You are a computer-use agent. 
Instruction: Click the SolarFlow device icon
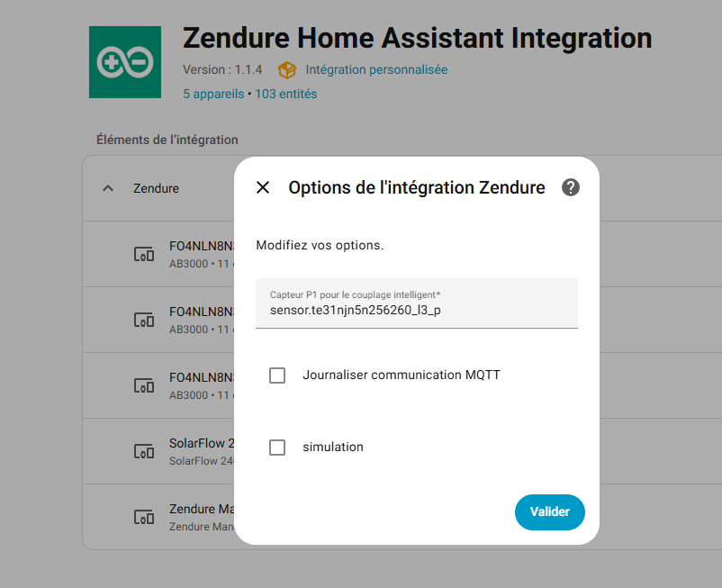pos(144,451)
